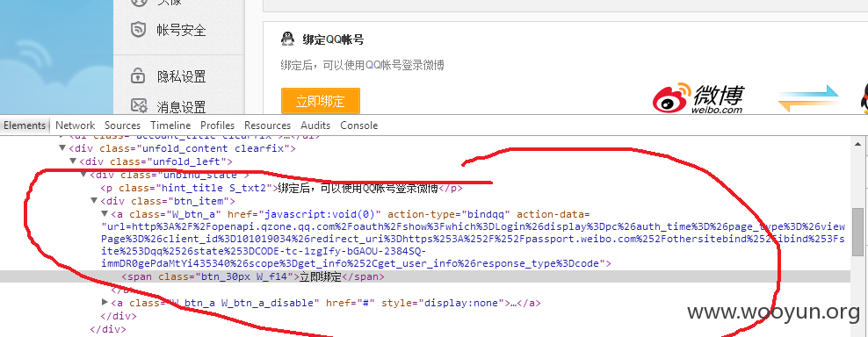Switch to the Resources tab
Image resolution: width=868 pixels, height=337 pixels.
(x=267, y=125)
